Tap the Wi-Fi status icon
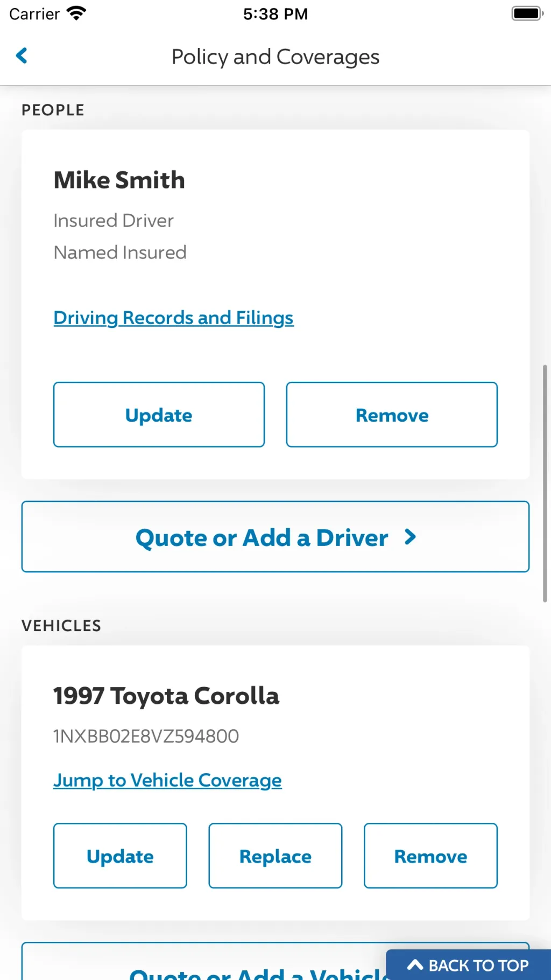 coord(76,13)
